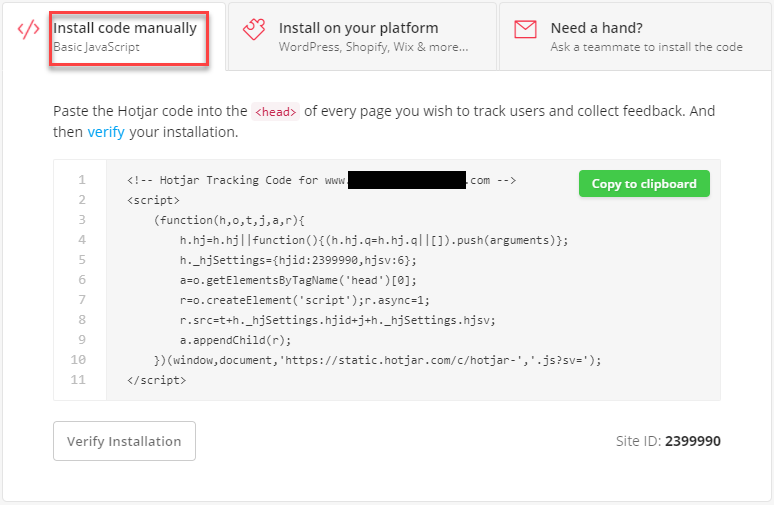774x505 pixels.
Task: Click line number 10 in gutter
Action: pyautogui.click(x=78, y=359)
